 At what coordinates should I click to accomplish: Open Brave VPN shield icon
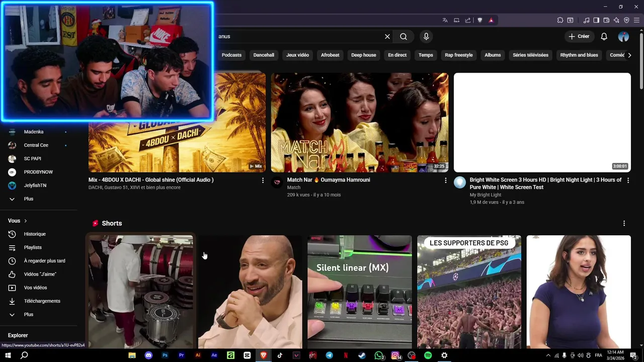(626, 20)
